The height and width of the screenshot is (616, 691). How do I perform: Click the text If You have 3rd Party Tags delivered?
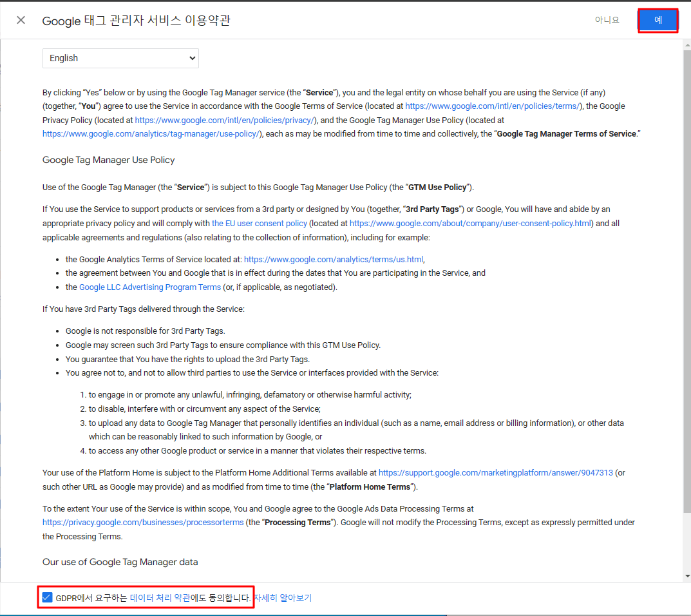[143, 309]
